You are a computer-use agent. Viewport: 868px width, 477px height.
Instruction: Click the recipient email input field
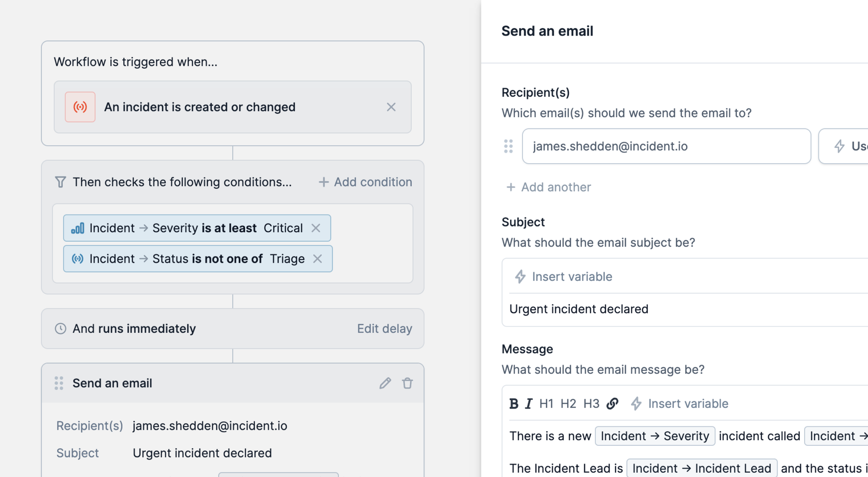coord(666,146)
